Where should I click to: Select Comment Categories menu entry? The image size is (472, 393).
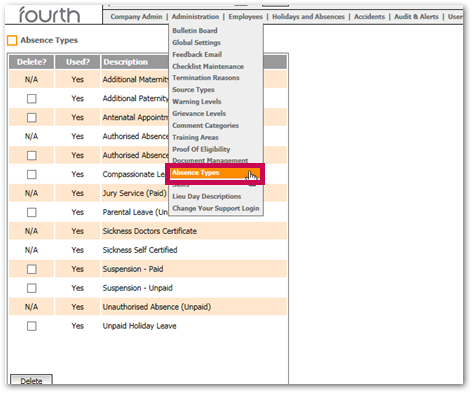pos(206,125)
